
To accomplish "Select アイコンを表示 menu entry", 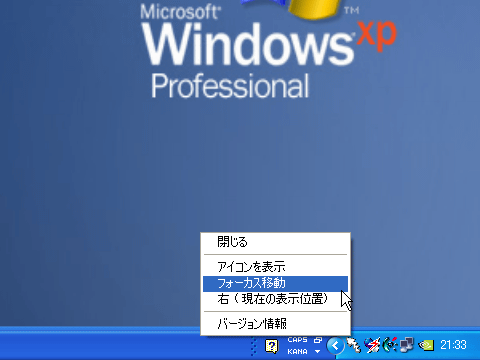I will coord(275,267).
